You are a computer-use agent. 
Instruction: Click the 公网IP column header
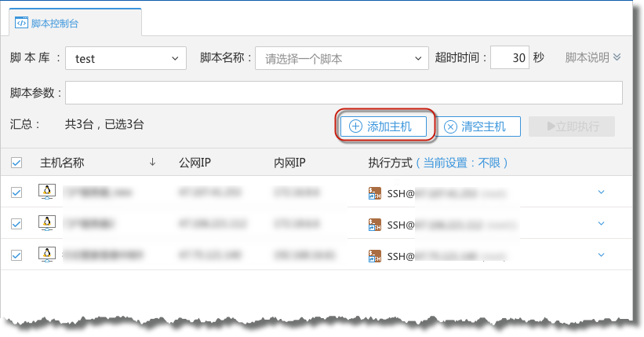(x=195, y=163)
